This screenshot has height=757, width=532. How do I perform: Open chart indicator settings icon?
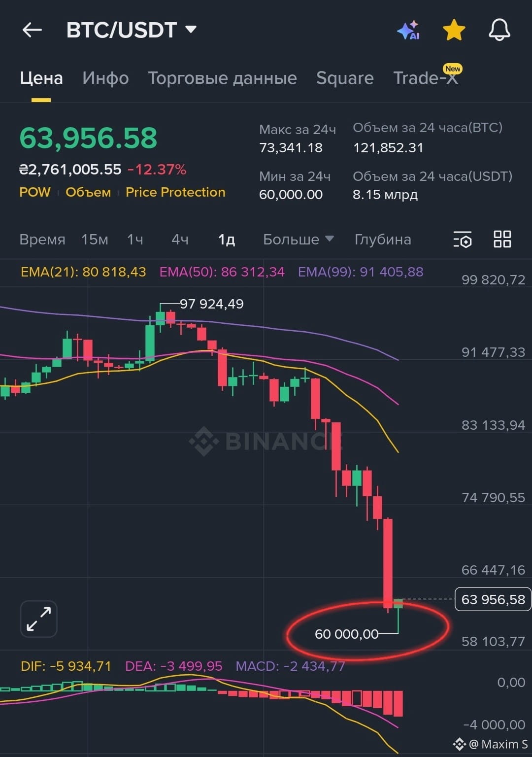(x=463, y=240)
